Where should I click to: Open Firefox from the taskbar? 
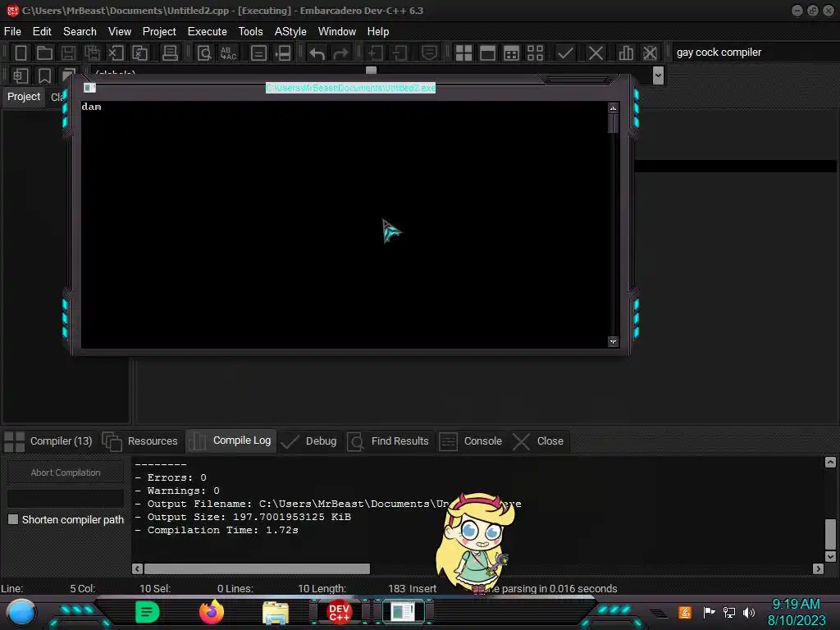[x=211, y=612]
